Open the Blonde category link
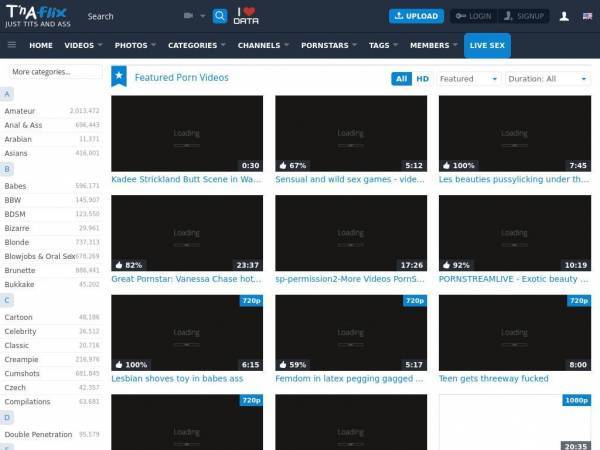 [16, 242]
